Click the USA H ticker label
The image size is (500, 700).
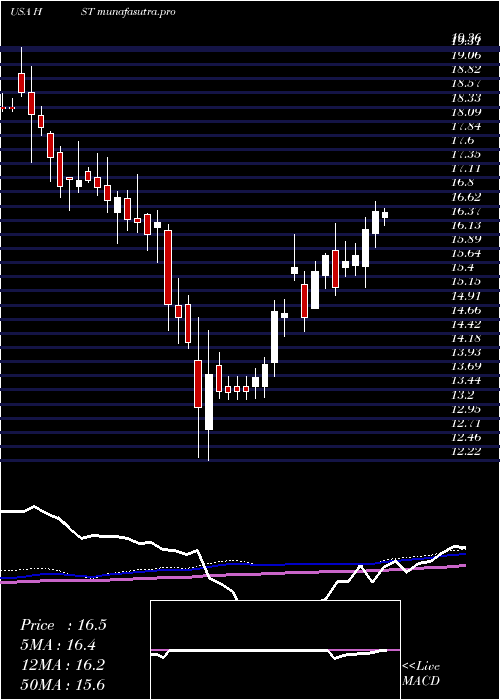(26, 12)
